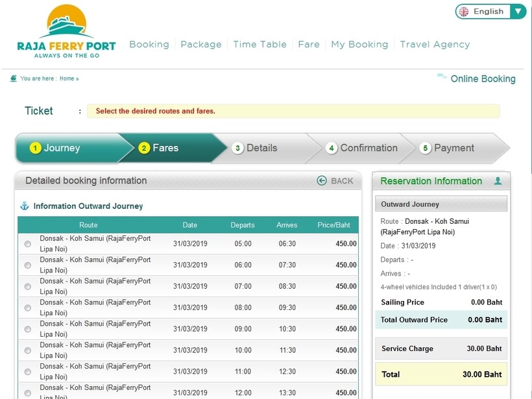The width and height of the screenshot is (532, 399).
Task: Open the Time Table menu
Action: click(x=260, y=45)
